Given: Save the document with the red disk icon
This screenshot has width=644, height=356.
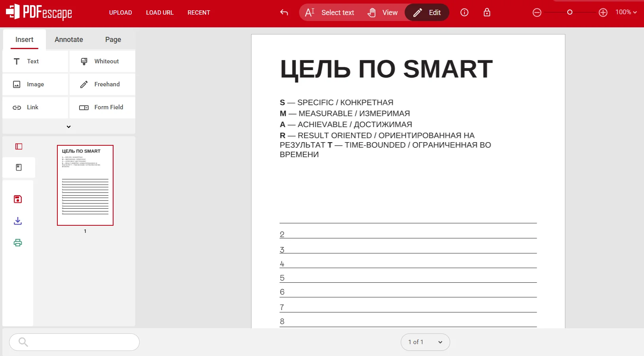Looking at the screenshot, I should tap(18, 199).
